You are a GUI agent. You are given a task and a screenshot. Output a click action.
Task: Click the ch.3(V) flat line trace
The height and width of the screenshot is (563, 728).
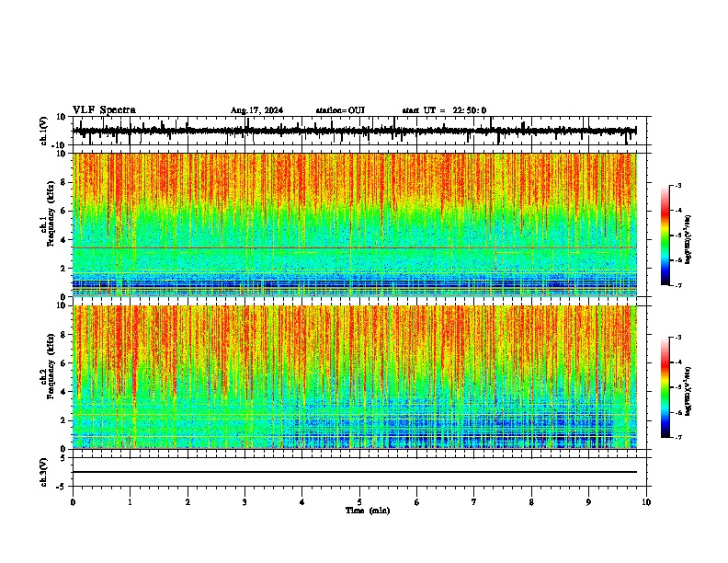coord(355,472)
